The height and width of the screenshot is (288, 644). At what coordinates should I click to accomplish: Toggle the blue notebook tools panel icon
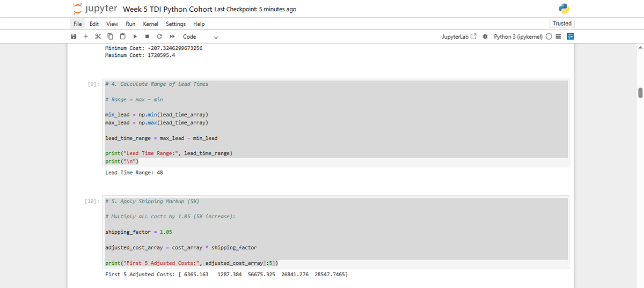pyautogui.click(x=570, y=37)
